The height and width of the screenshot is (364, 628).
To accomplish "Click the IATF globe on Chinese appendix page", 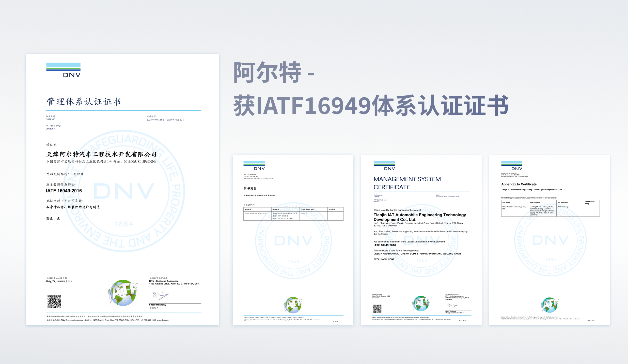I will 293,305.
